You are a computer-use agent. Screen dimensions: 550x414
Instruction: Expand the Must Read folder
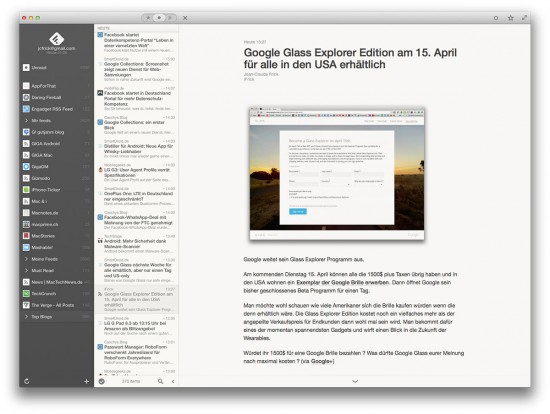coord(26,271)
